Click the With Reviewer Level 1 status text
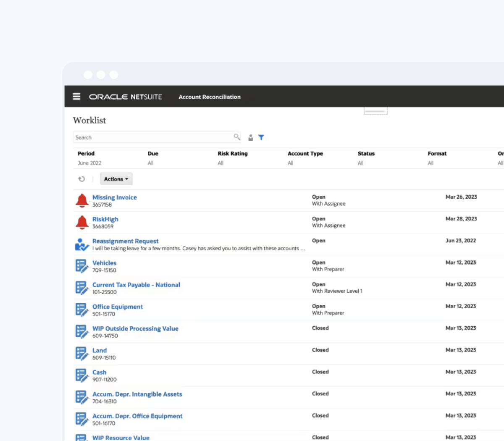 (x=337, y=291)
